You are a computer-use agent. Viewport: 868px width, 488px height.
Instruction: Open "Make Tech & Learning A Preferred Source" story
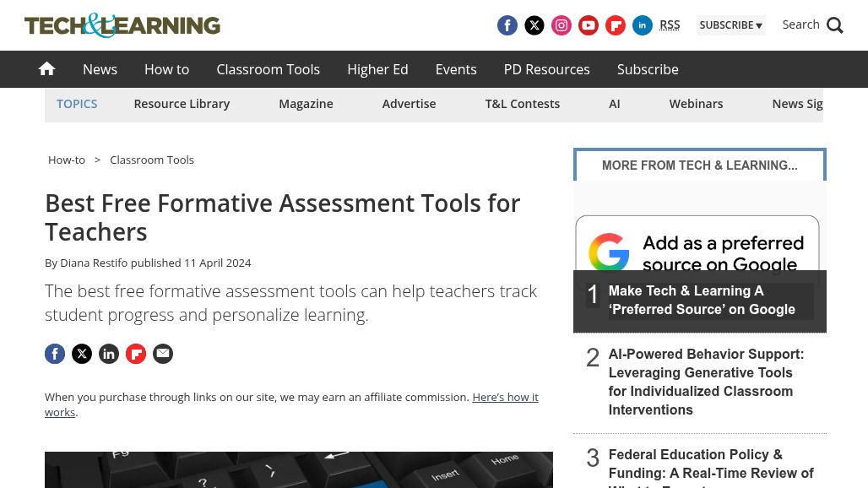tap(702, 300)
